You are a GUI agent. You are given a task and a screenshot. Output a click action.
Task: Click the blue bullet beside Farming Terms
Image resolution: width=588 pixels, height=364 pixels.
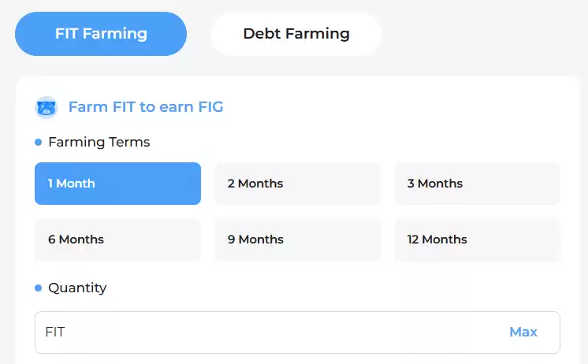39,142
